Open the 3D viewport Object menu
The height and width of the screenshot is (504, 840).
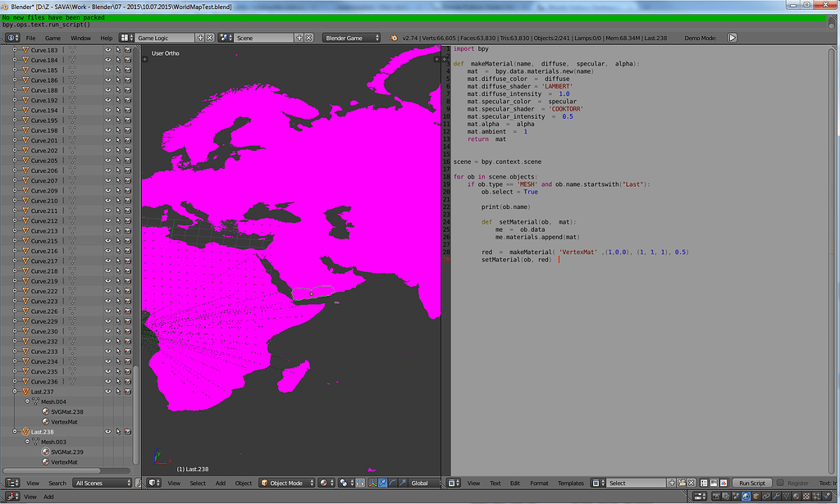(243, 484)
